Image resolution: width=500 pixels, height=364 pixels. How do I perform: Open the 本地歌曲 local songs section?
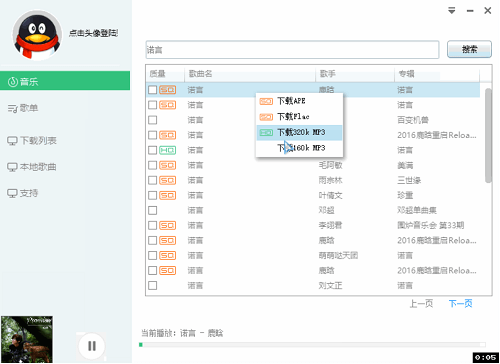point(32,167)
